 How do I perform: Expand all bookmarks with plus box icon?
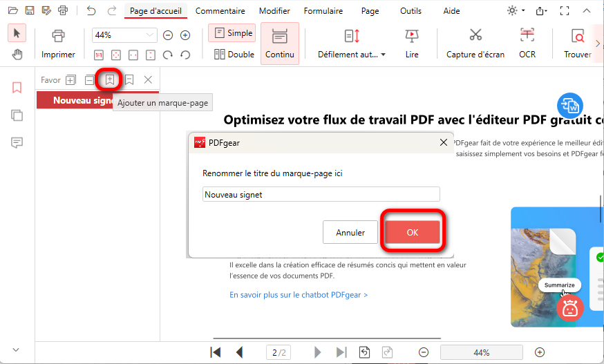70,79
